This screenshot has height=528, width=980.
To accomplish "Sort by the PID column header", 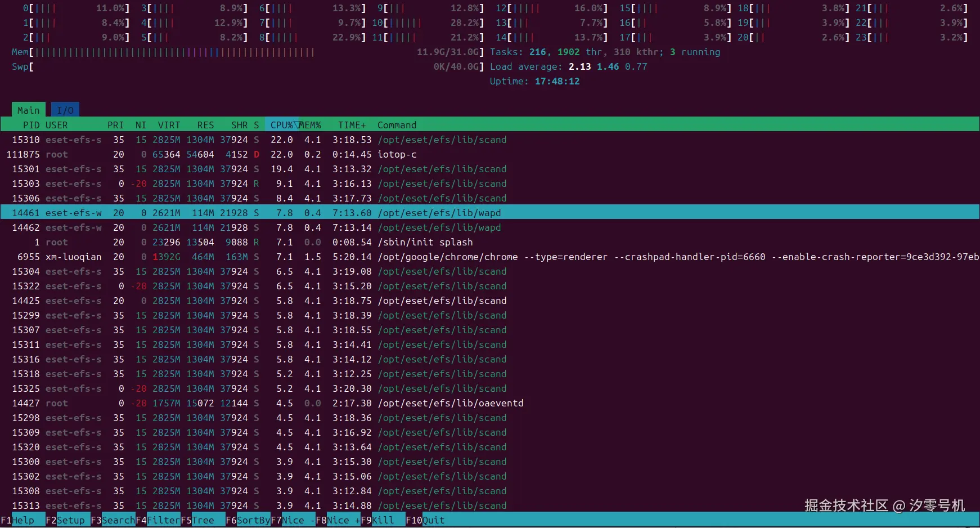I will [x=31, y=125].
